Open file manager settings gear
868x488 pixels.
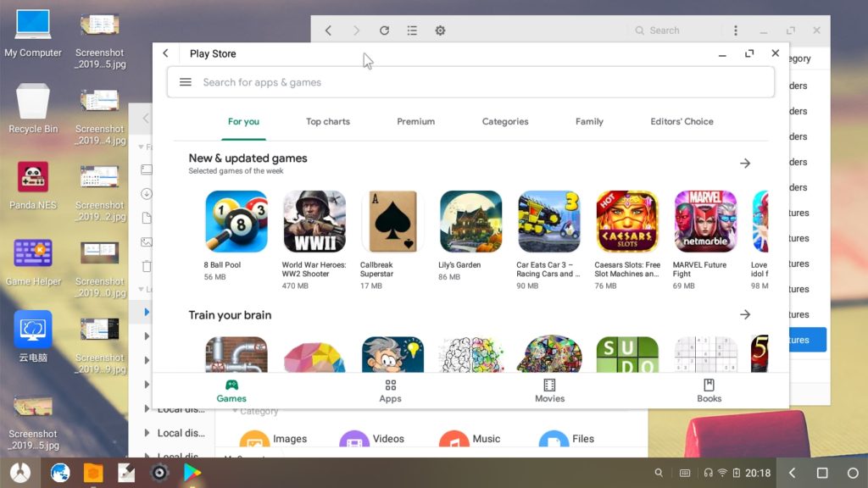pos(440,30)
